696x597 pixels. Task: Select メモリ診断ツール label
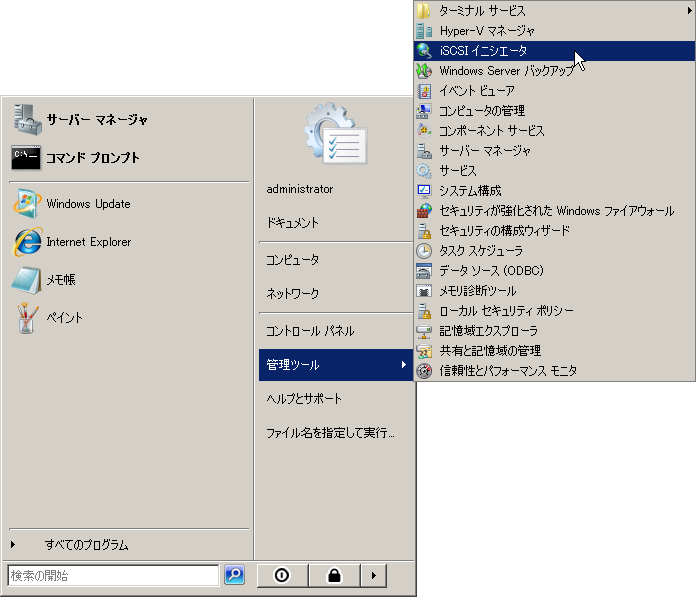[478, 291]
